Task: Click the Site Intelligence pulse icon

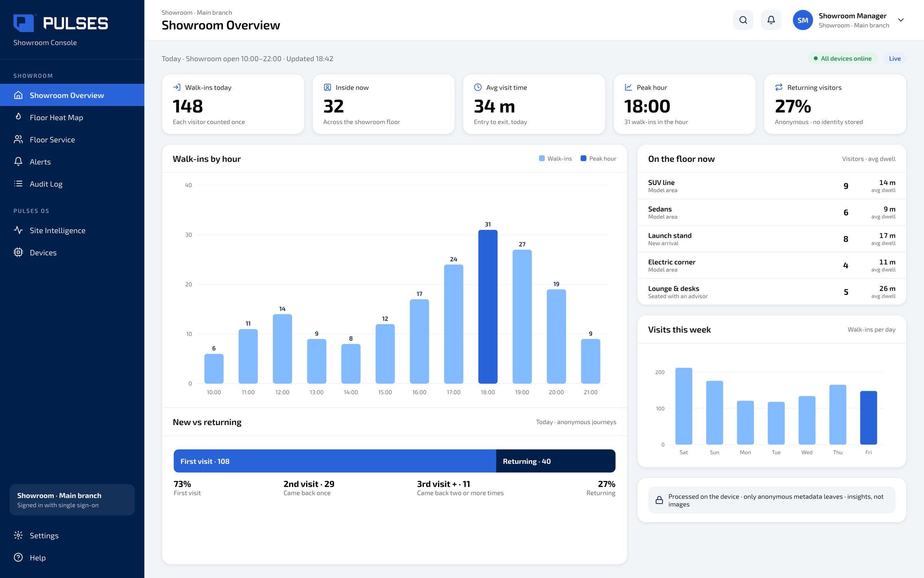Action: (x=18, y=230)
